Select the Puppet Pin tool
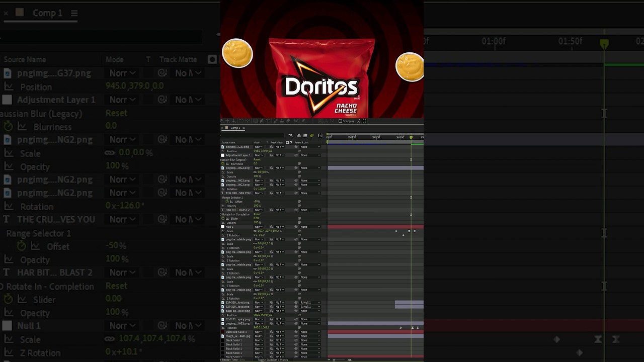This screenshot has height=362, width=644. pyautogui.click(x=303, y=121)
